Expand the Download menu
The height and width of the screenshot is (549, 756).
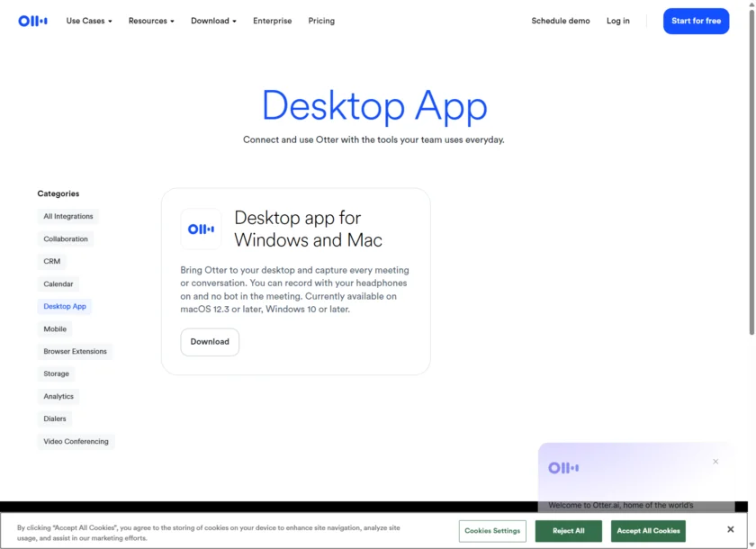pos(212,21)
